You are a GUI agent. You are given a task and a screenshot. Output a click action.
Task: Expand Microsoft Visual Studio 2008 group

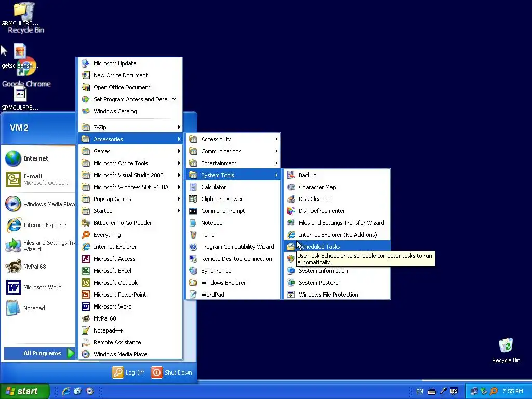tap(130, 175)
